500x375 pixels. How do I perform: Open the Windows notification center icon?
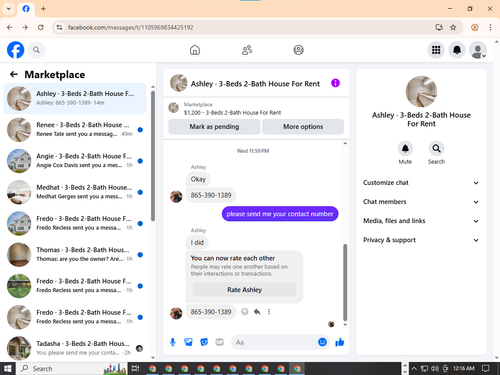(486, 368)
